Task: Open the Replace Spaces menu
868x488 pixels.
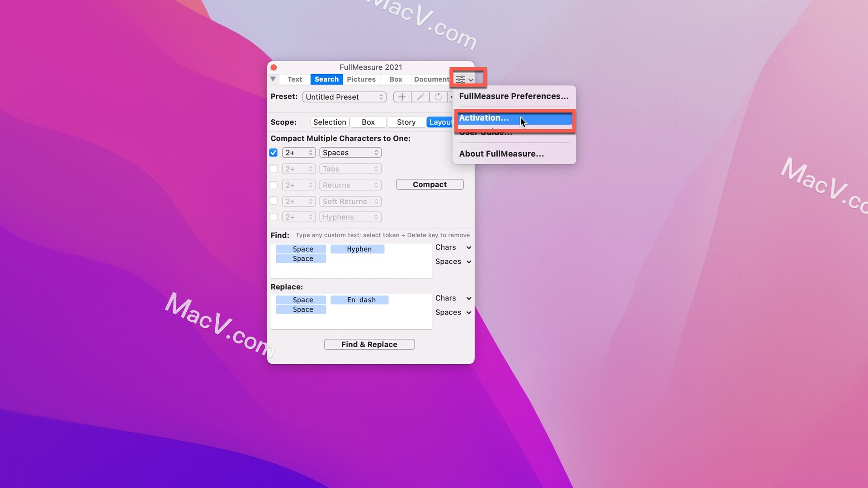Action: (x=453, y=313)
